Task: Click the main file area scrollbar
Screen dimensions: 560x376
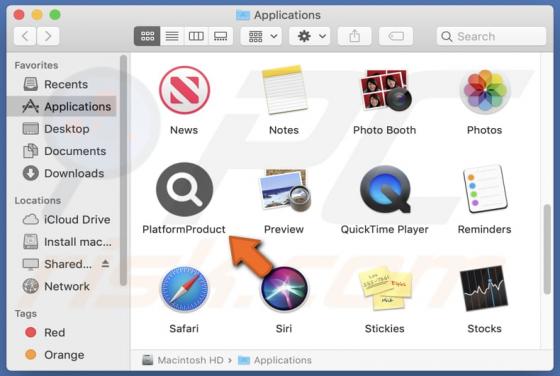Action: (x=547, y=249)
